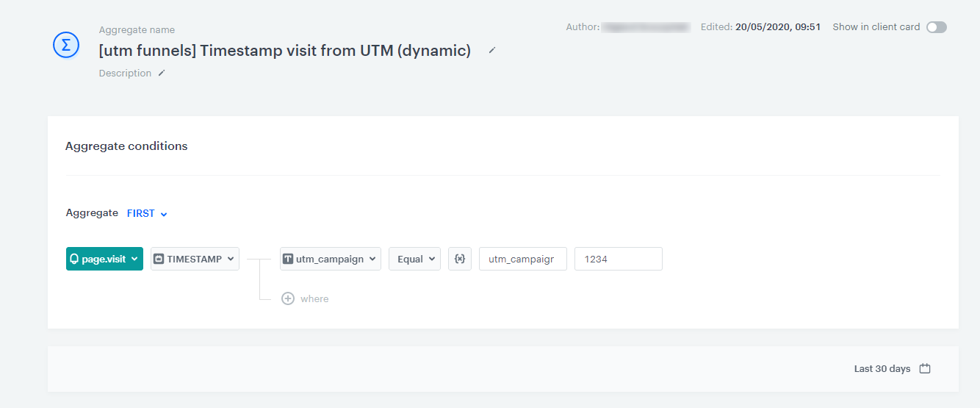Click the input field containing 1234
The image size is (980, 408).
tap(618, 259)
